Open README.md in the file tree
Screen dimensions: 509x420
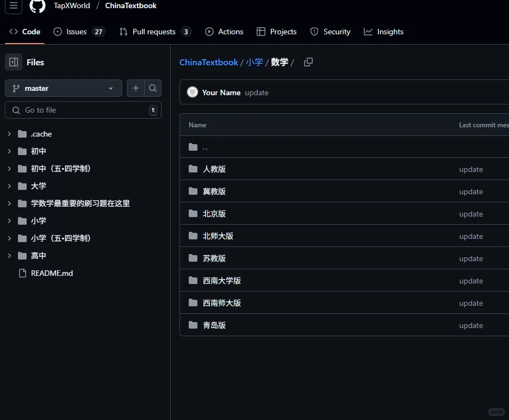[52, 273]
